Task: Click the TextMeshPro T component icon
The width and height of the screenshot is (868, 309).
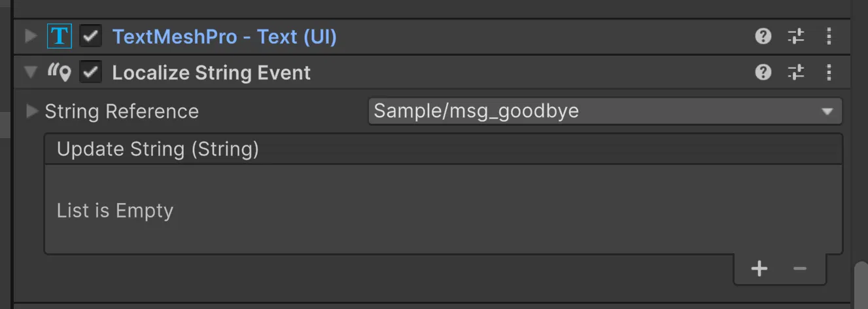Action: pos(60,37)
